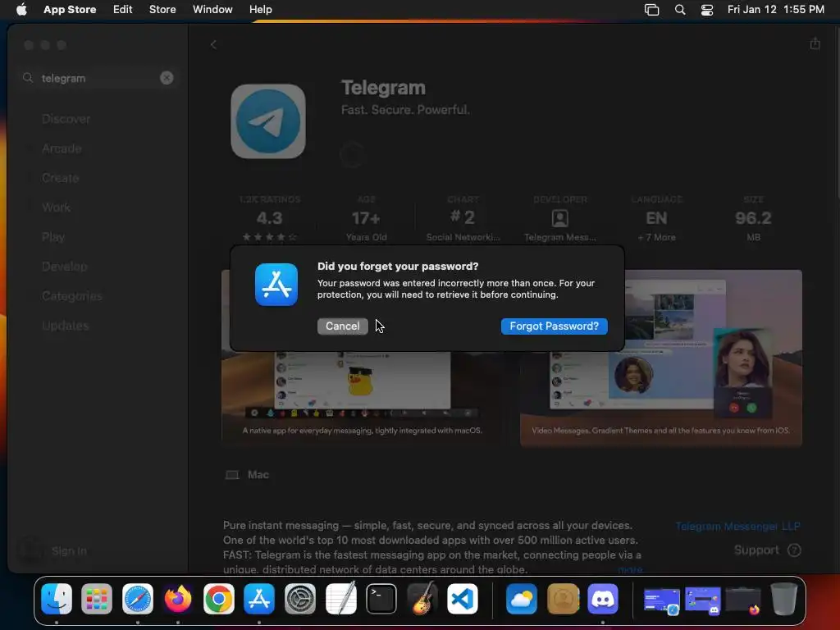Click the Forgot Password? button
Image resolution: width=840 pixels, height=630 pixels.
(x=554, y=326)
